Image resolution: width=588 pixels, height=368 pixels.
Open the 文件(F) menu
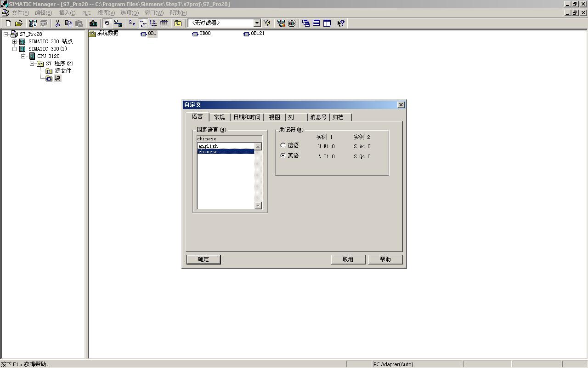click(x=20, y=13)
